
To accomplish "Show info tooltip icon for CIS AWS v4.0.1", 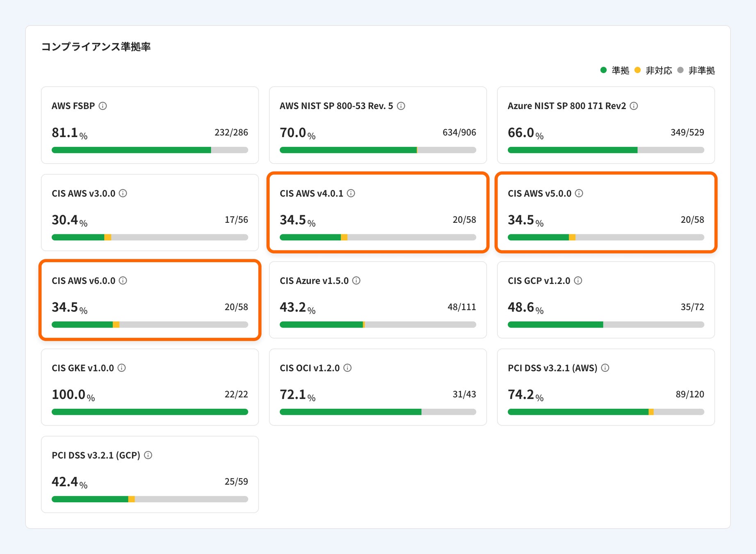I will tap(351, 193).
